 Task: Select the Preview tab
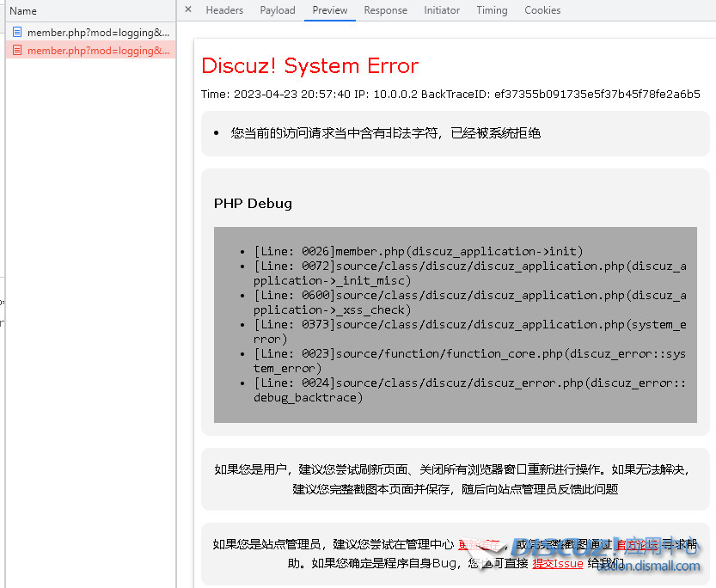(x=329, y=10)
